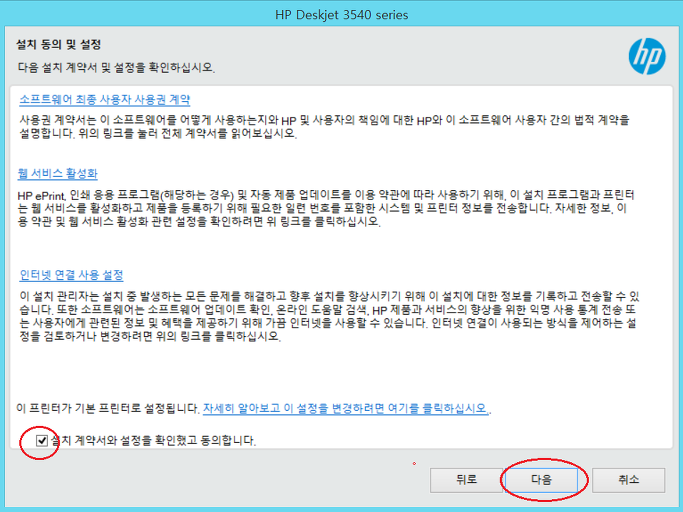683x512 pixels.
Task: Click the 다음 설치 계약서 및 설정을 확인하십시오 text
Action: (x=116, y=68)
